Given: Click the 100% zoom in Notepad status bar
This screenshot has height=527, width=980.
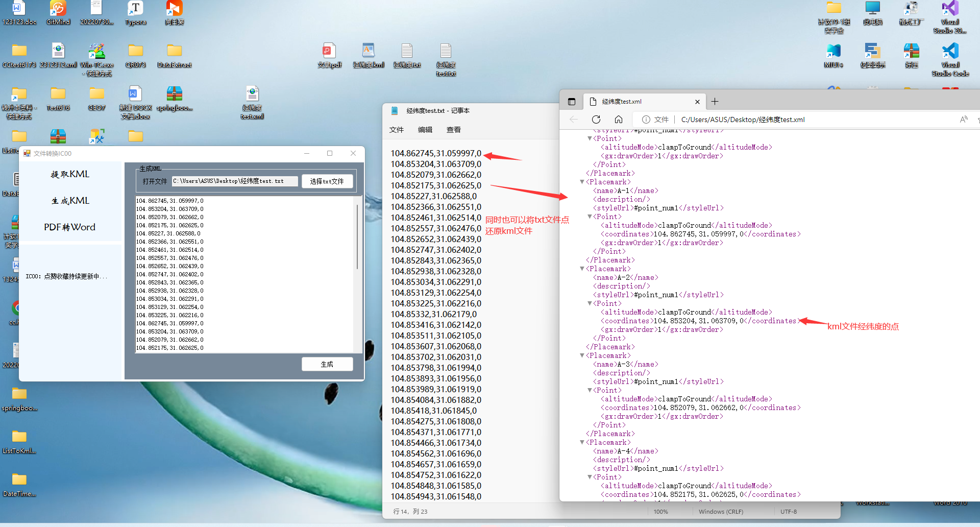Looking at the screenshot, I should click(x=660, y=511).
